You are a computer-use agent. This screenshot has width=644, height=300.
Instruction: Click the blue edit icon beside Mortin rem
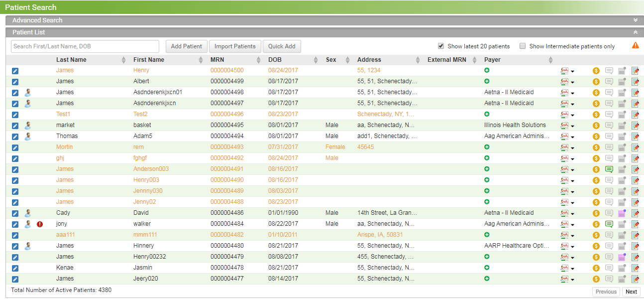coord(15,147)
